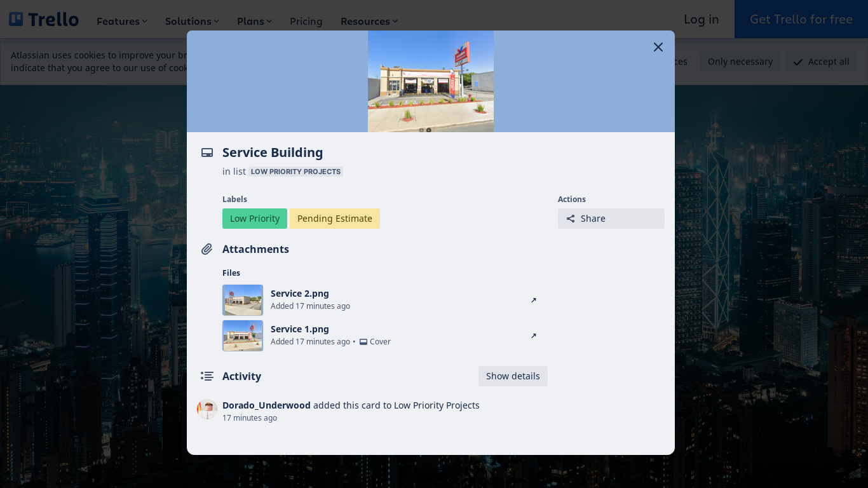
Task: Click the Pending Estimate yellow label
Action: [335, 219]
